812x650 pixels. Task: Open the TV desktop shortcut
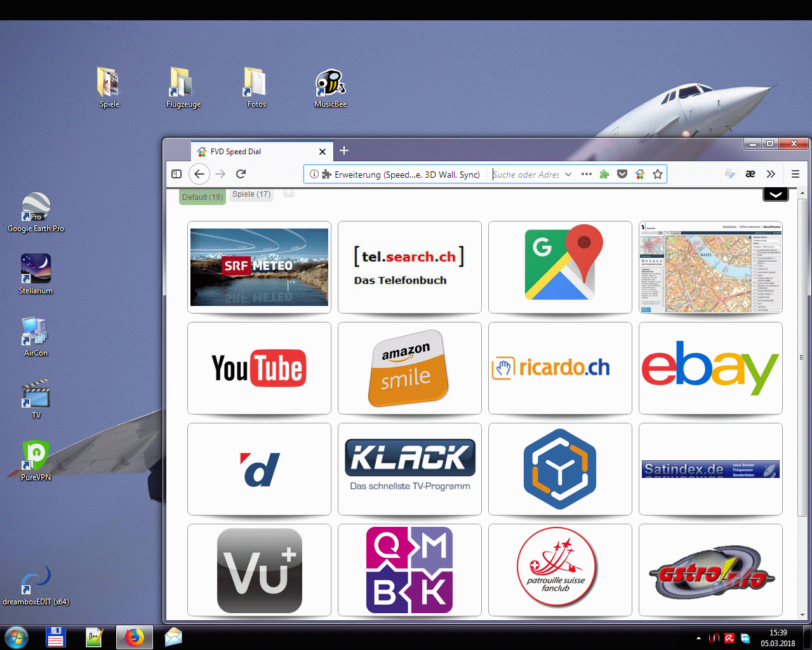(36, 399)
